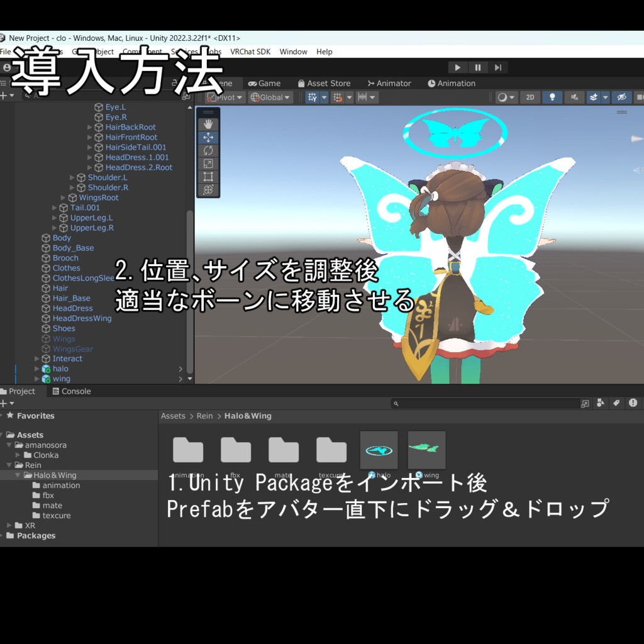Click the Project search field
The width and height of the screenshot is (644, 644).
pos(485,403)
